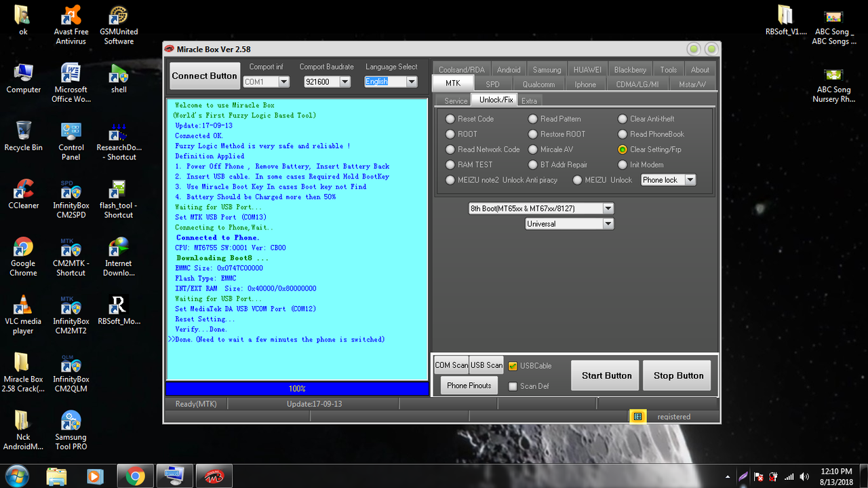This screenshot has height=488, width=868.
Task: Open the Samsung tab
Action: coord(547,69)
